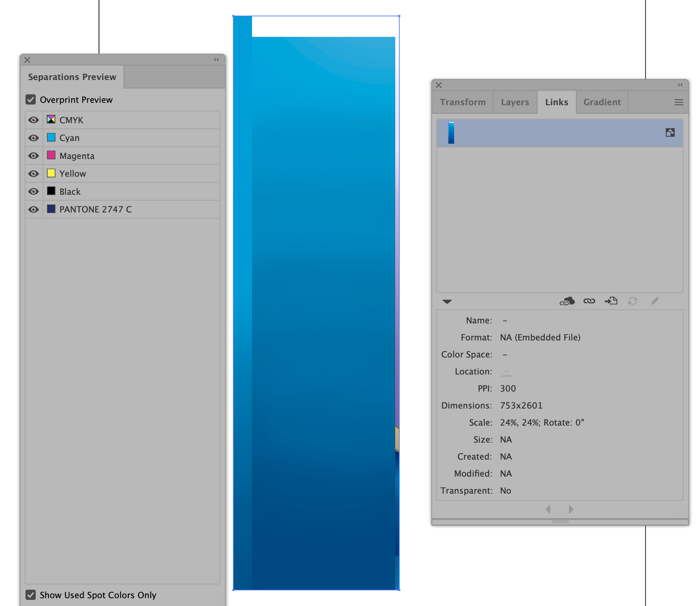Hide the Cyan separation
Screen dimensions: 700x606
coord(33,138)
